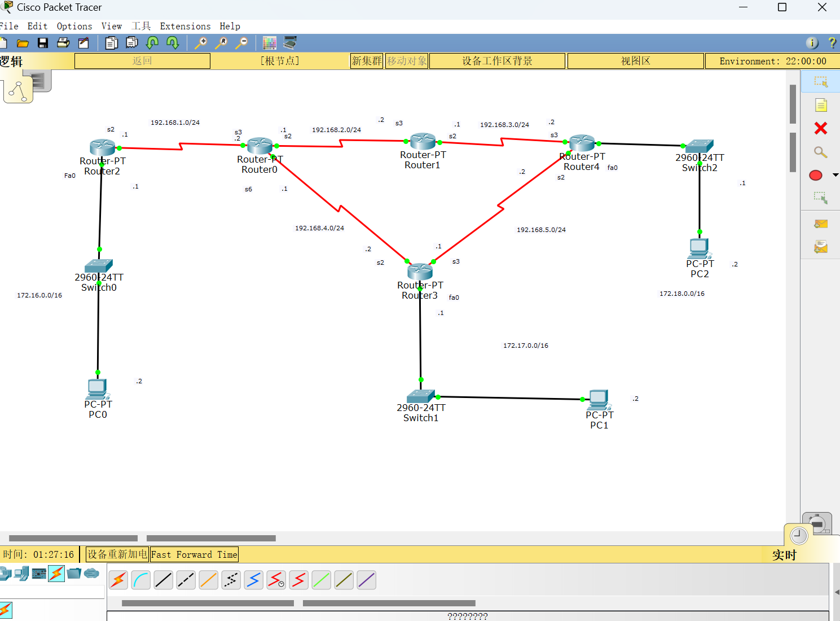Click the 新集群 (New Cluster) button

pos(367,61)
